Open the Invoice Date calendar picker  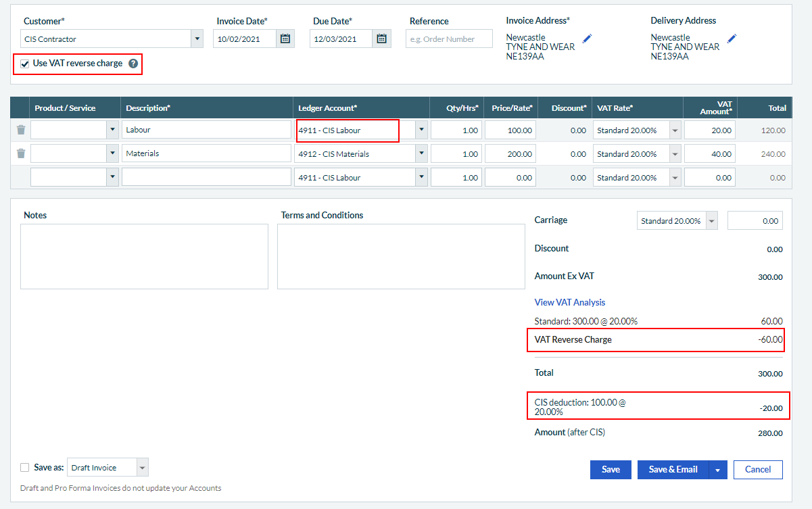click(x=285, y=39)
